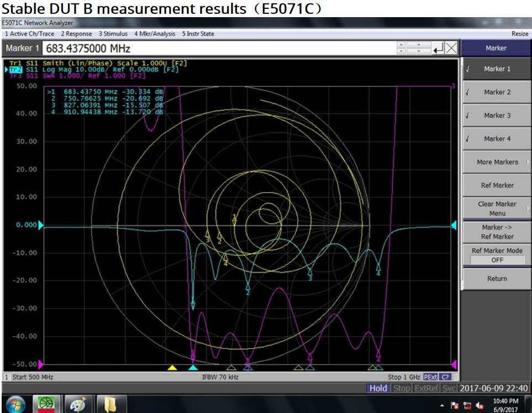This screenshot has height=413, width=532.
Task: Select the Tr1 S11 Smith trace label
Action: click(98, 63)
